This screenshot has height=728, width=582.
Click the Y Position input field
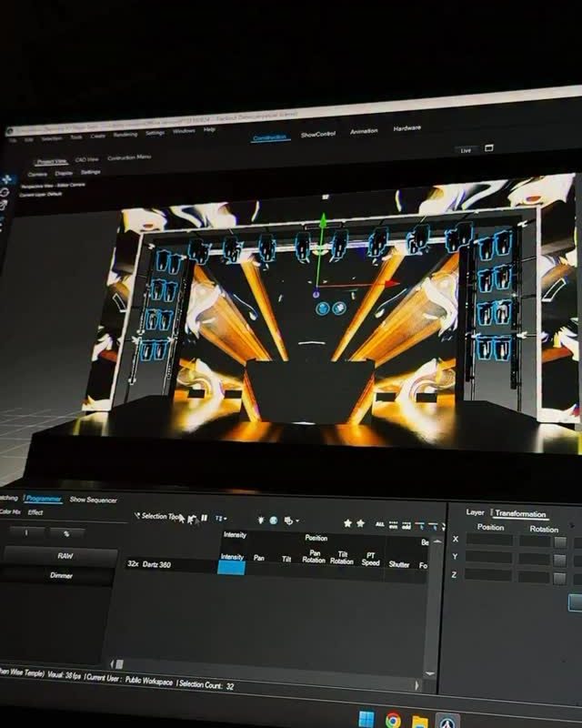click(x=489, y=557)
